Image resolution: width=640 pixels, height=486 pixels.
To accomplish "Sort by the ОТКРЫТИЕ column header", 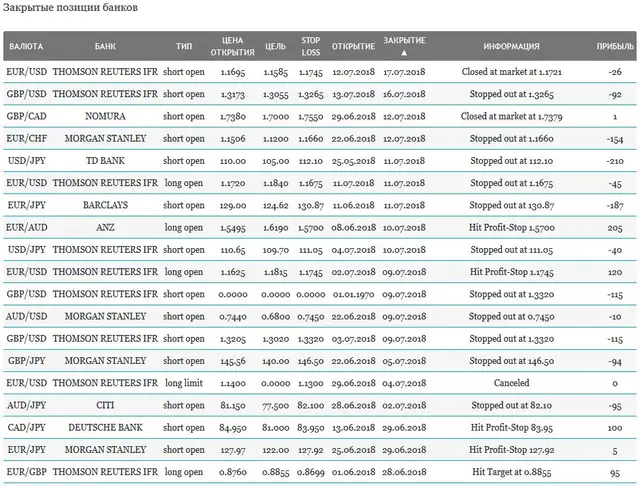I will (x=353, y=46).
